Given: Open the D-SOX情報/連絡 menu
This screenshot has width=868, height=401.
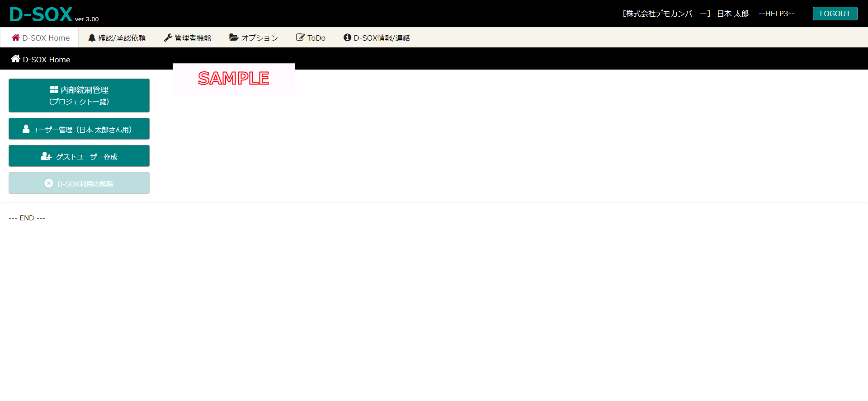Looking at the screenshot, I should click(377, 38).
